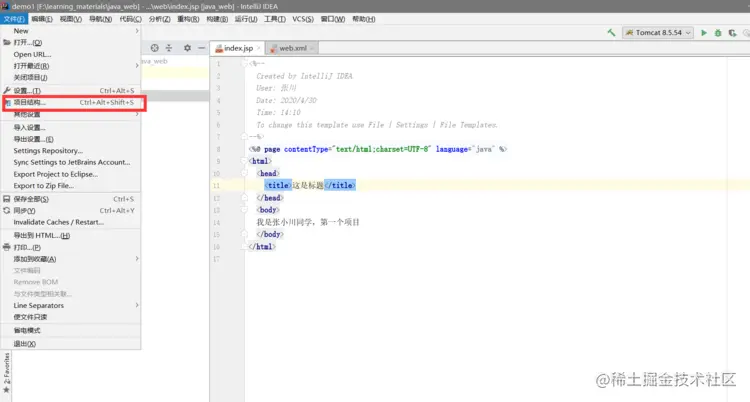Screen dimensions: 750x402
Task: Click the 项目结构 menu item icon
Action: point(7,102)
